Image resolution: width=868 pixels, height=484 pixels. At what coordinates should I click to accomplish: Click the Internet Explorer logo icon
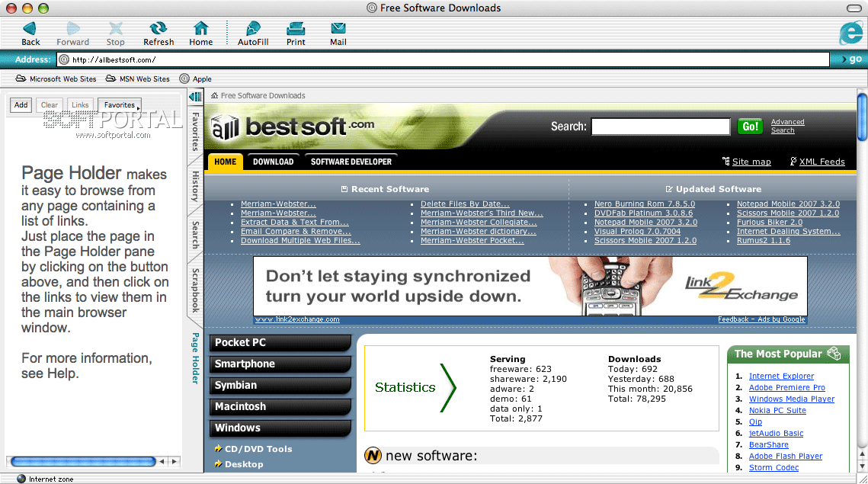click(851, 33)
